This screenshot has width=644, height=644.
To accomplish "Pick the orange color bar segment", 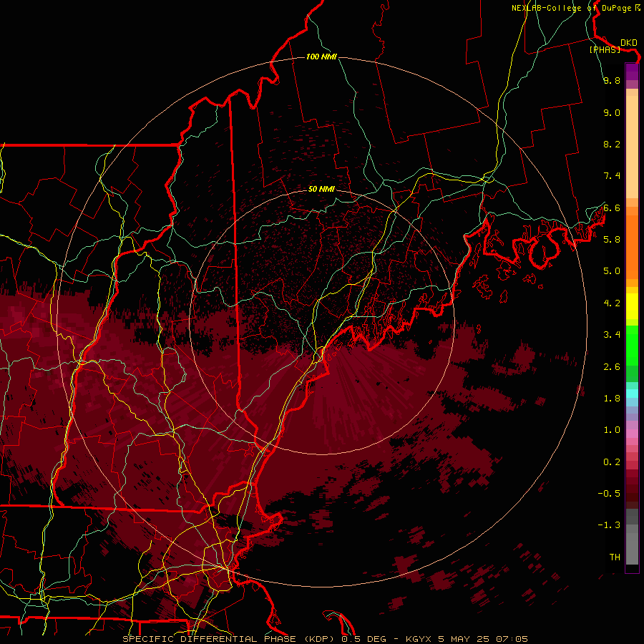I will tap(632, 246).
